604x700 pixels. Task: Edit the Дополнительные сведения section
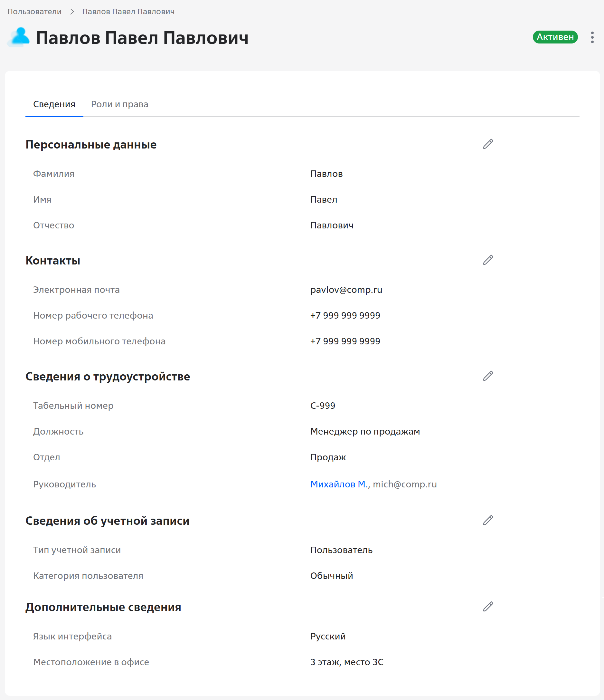coord(488,606)
